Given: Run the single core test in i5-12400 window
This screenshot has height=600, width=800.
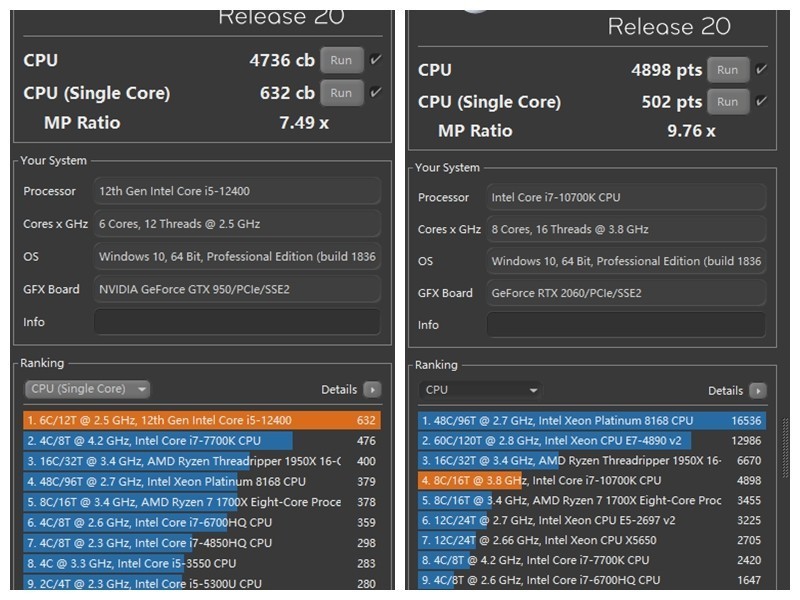Looking at the screenshot, I should click(341, 93).
